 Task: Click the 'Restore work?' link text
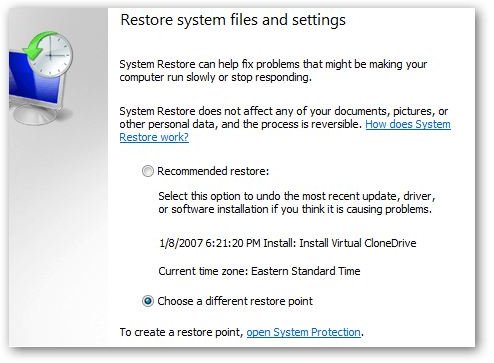click(x=154, y=137)
